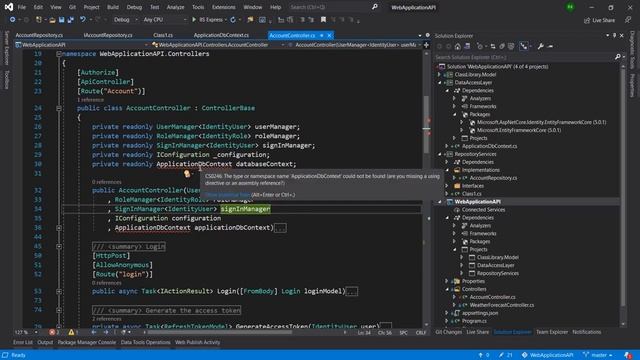Click the Live Share icon at top right
The height and width of the screenshot is (360, 640).
click(x=587, y=20)
